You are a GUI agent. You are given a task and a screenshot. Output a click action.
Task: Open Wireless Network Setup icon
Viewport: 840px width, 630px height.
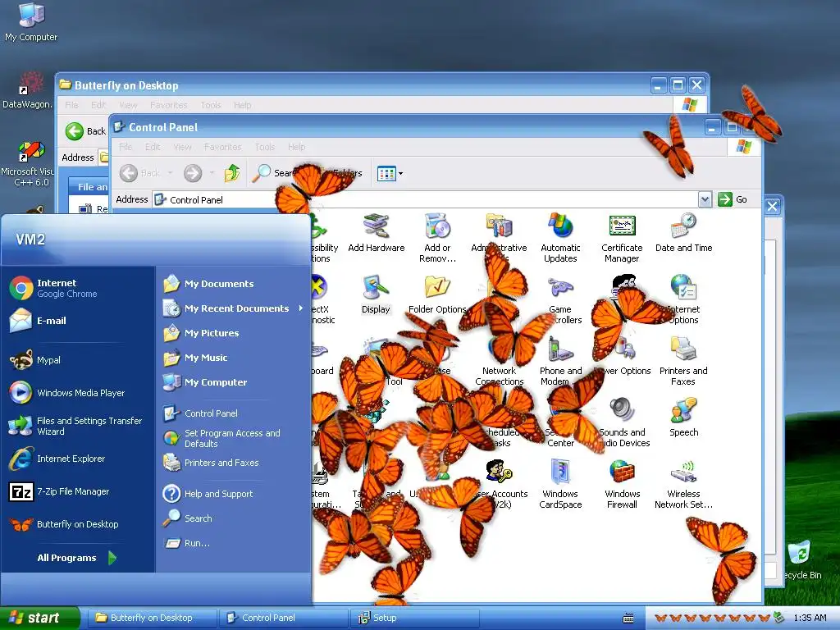pyautogui.click(x=683, y=484)
